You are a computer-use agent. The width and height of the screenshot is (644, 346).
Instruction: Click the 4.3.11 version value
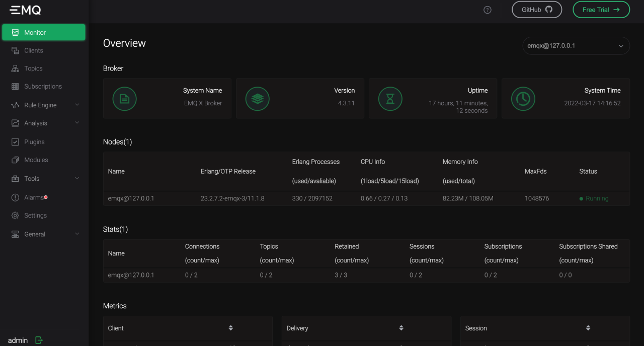[346, 103]
